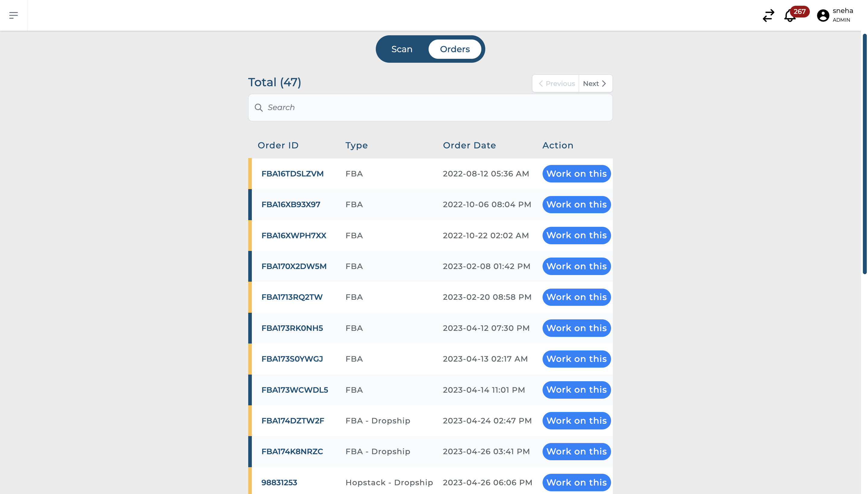Open the notifications bell
Screen dimensions: 868x494
click(790, 16)
